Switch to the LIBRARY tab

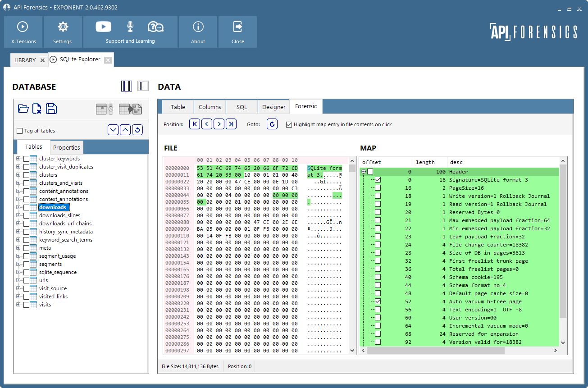click(x=25, y=60)
